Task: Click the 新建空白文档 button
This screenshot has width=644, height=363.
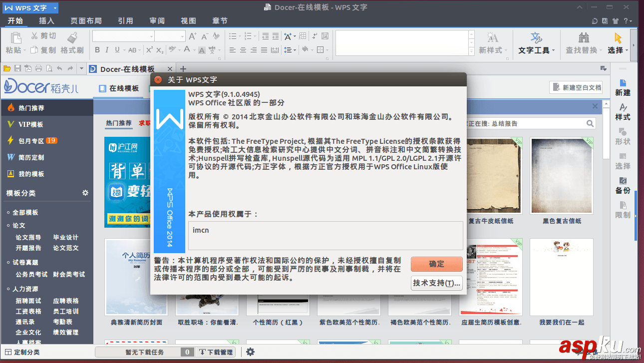Action: coord(576,87)
